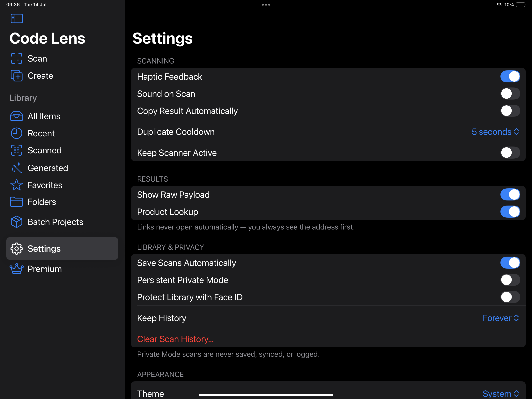Click the All Items tray icon
This screenshot has width=532, height=399.
pos(16,116)
